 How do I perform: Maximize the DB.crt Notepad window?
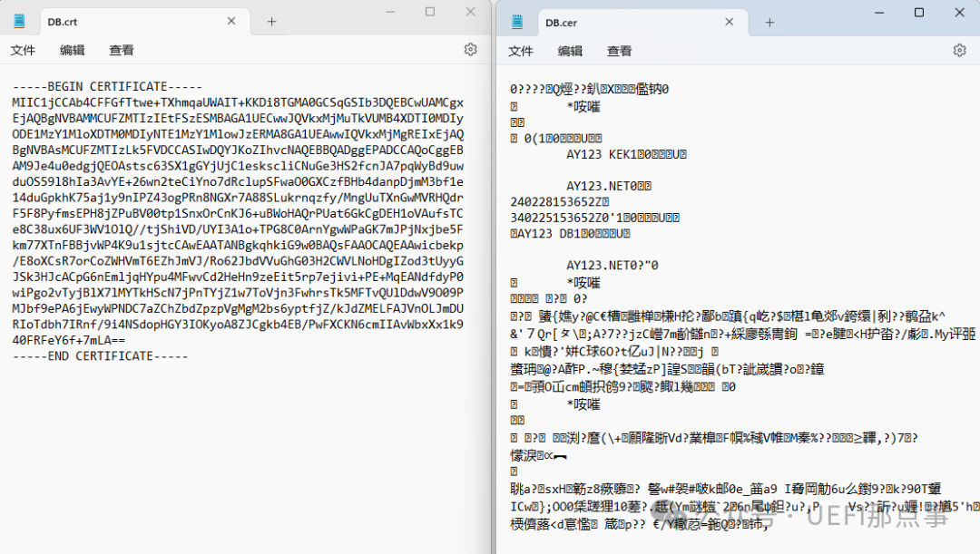coord(430,12)
